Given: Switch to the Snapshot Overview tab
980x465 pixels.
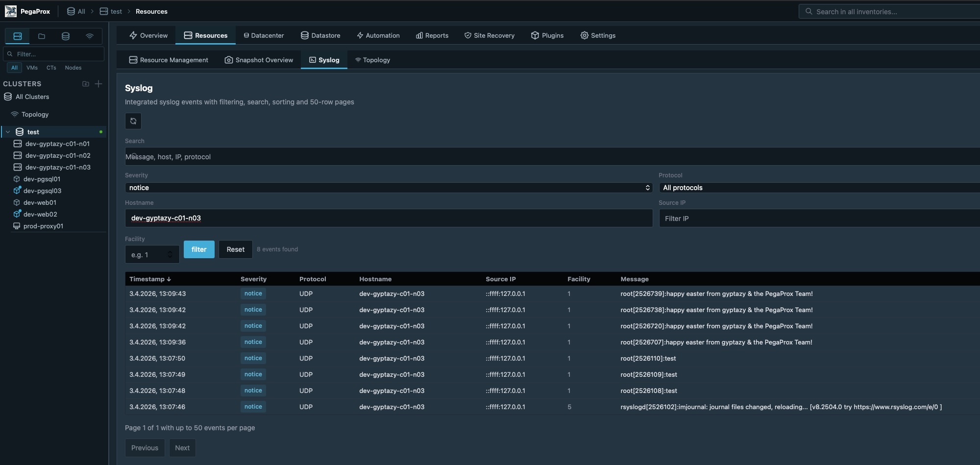Looking at the screenshot, I should click(x=259, y=60).
